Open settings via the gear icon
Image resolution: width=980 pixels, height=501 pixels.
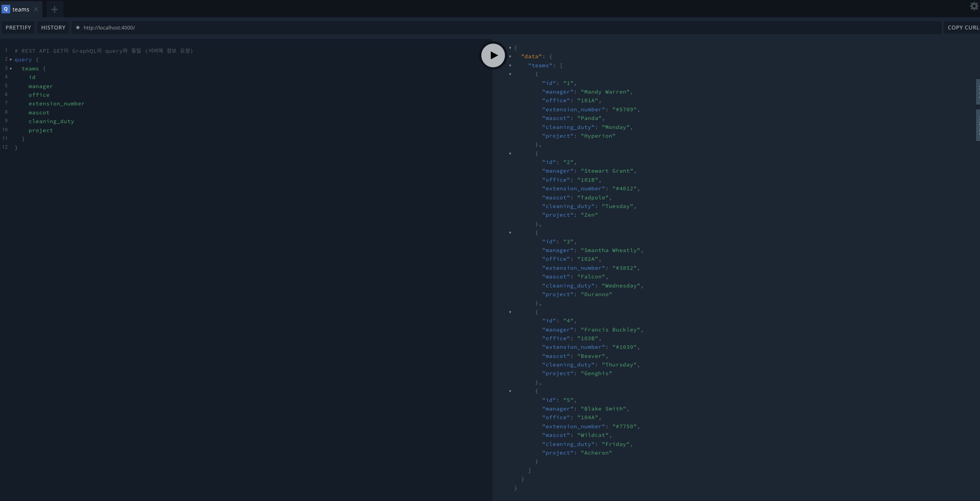(x=974, y=6)
